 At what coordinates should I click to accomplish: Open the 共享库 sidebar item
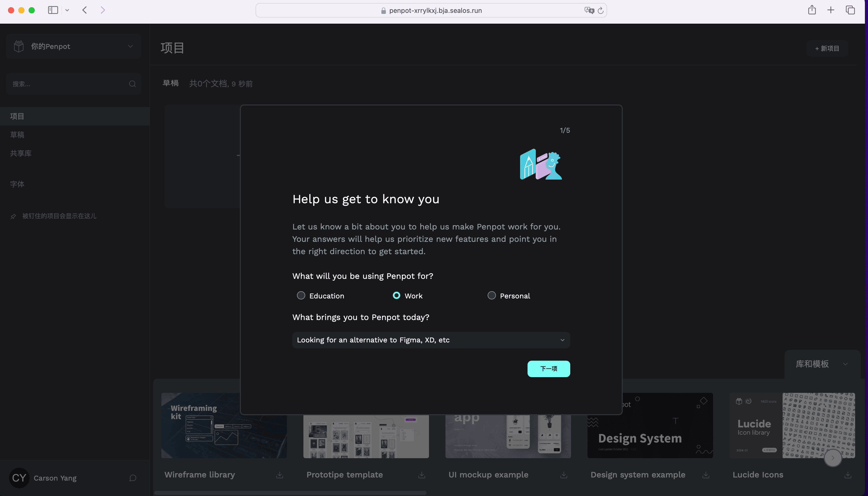pyautogui.click(x=75, y=153)
